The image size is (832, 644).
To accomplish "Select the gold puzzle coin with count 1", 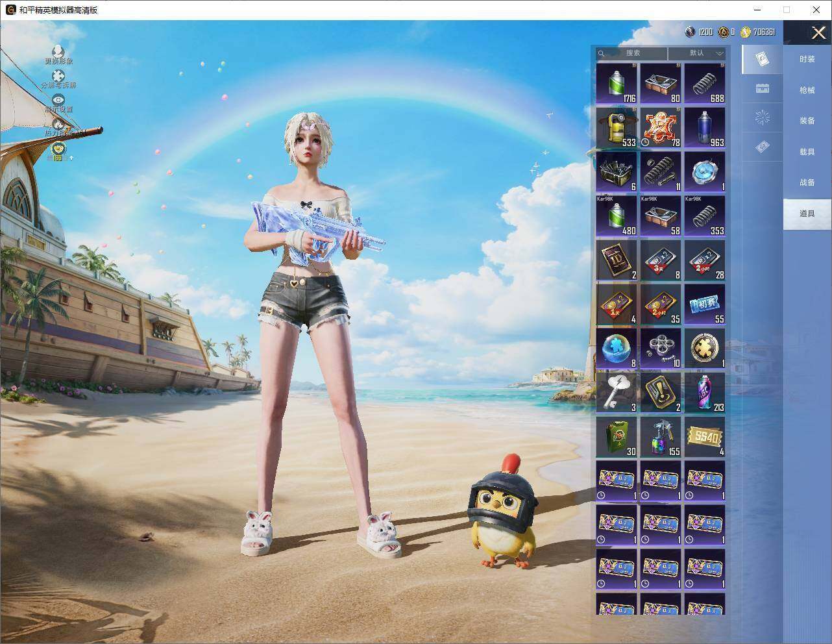I will (705, 348).
